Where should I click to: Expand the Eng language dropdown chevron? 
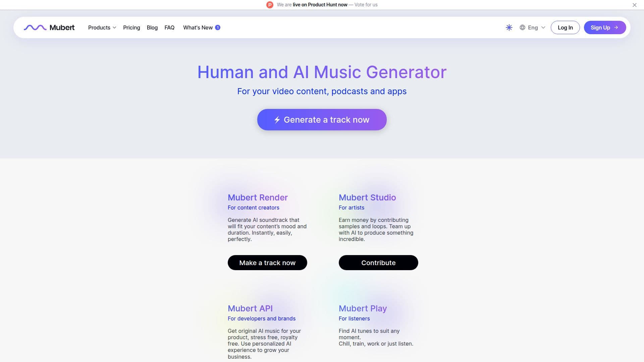pos(543,27)
